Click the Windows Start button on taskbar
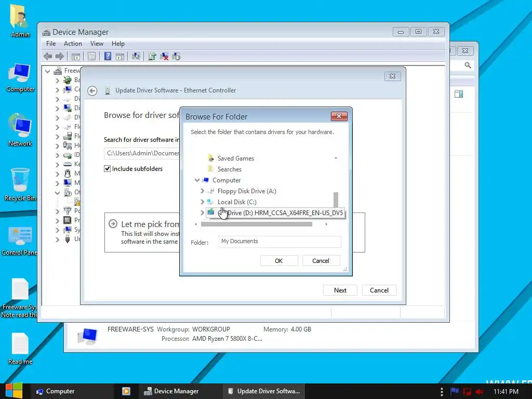The image size is (532, 399). coord(14,391)
